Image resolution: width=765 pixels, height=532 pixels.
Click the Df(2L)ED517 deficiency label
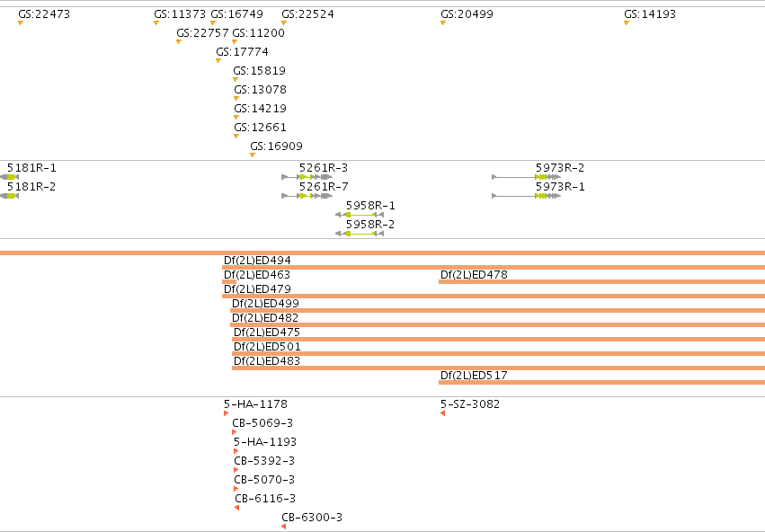click(x=474, y=376)
